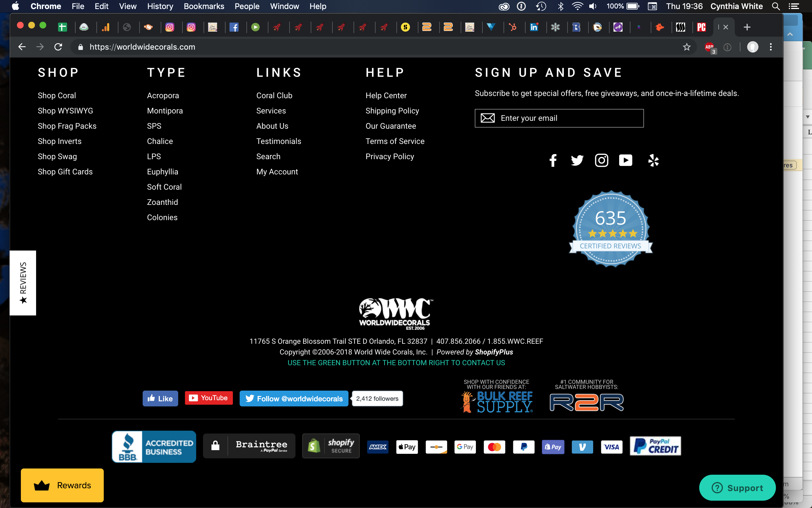Viewport: 812px width, 508px height.
Task: Open the Bookmarks menu
Action: pyautogui.click(x=204, y=6)
